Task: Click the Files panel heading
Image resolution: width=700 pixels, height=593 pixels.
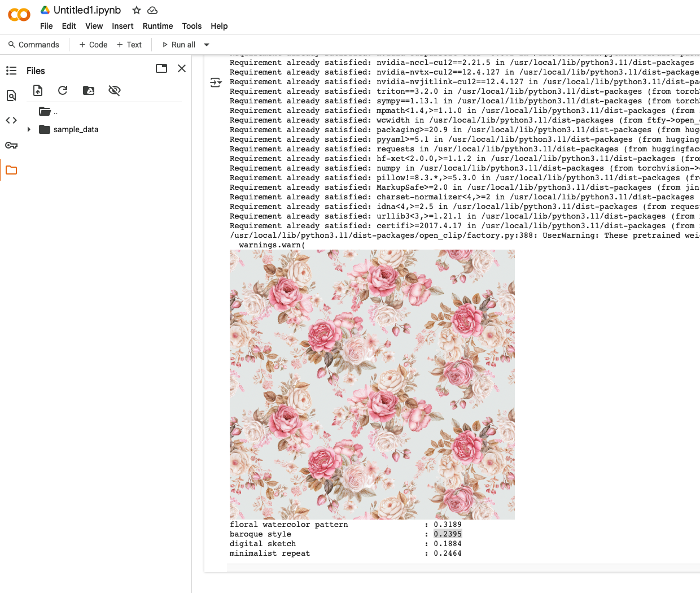Action: click(x=36, y=71)
